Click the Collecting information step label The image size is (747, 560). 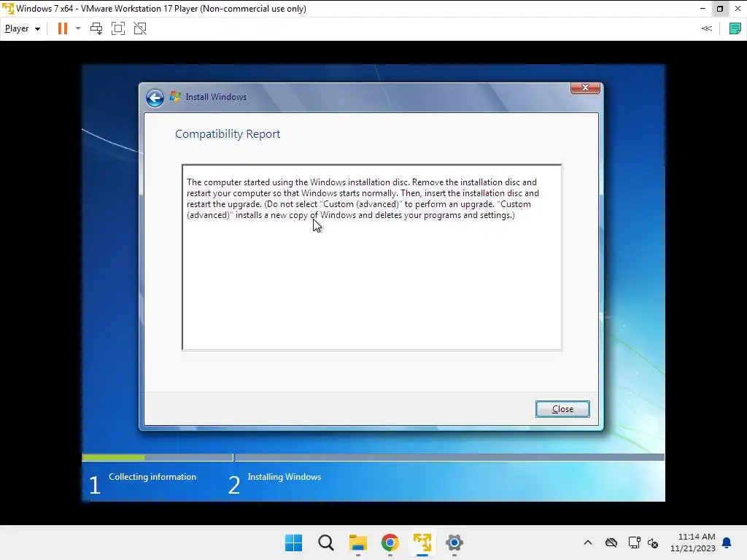pyautogui.click(x=152, y=477)
